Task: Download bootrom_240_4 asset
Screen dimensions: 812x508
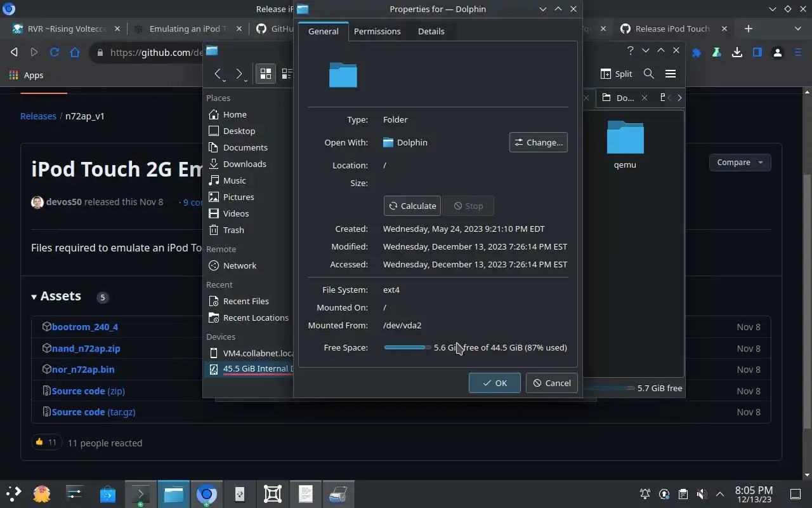Action: (85, 326)
